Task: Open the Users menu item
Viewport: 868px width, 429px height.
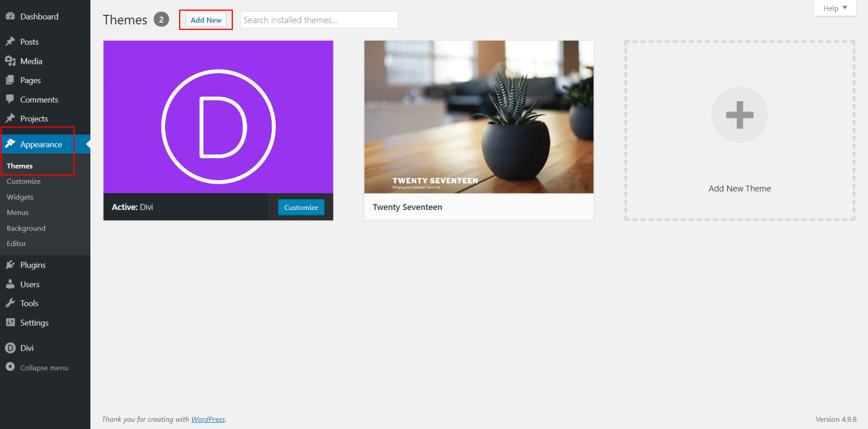Action: [x=45, y=284]
